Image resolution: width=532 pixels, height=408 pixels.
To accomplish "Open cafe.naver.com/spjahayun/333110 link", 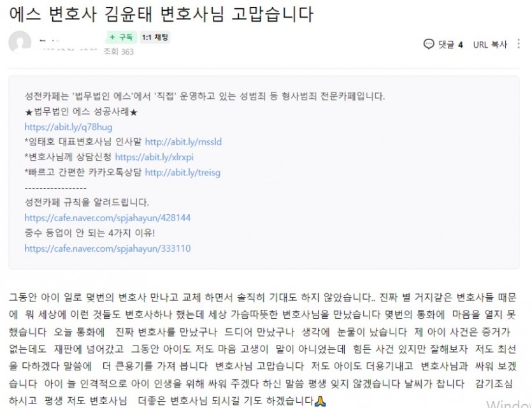I will pyautogui.click(x=108, y=249).
